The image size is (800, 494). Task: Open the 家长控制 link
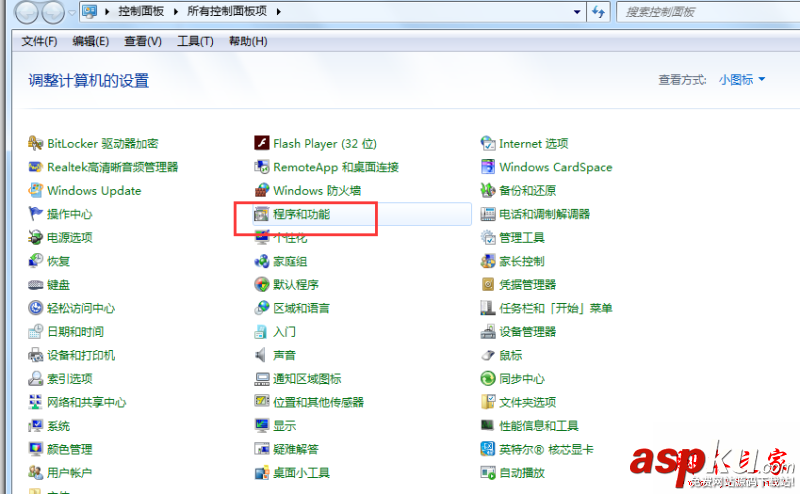pos(522,261)
